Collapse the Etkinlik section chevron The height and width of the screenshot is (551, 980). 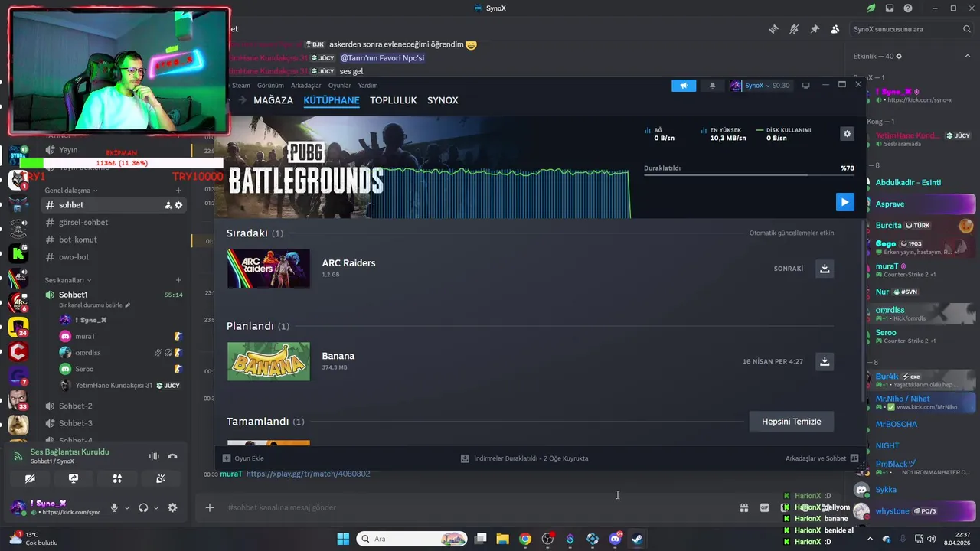coord(968,56)
